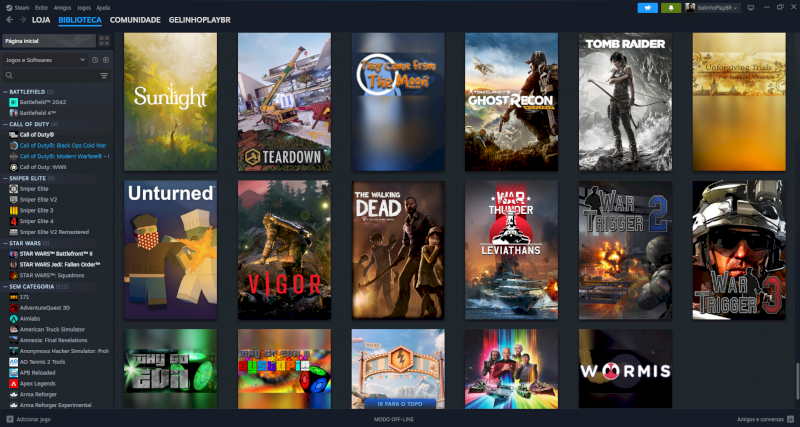
Task: Open the Sunlight game cover
Action: (x=170, y=102)
